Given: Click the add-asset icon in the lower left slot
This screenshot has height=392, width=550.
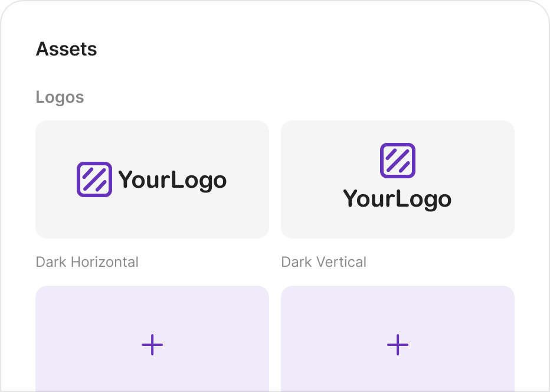Looking at the screenshot, I should point(152,345).
